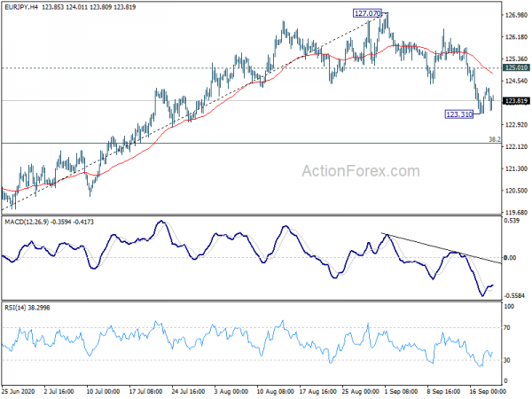Click the 122.120 price axis value
Image resolution: width=532 pixels, height=399 pixels.
pos(516,147)
